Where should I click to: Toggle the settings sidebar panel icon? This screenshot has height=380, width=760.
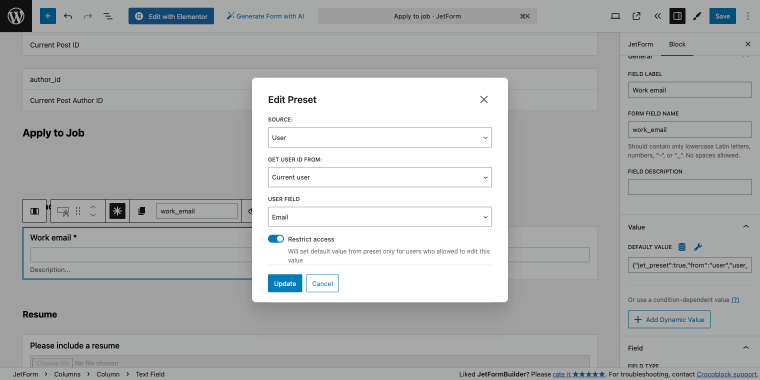(678, 16)
